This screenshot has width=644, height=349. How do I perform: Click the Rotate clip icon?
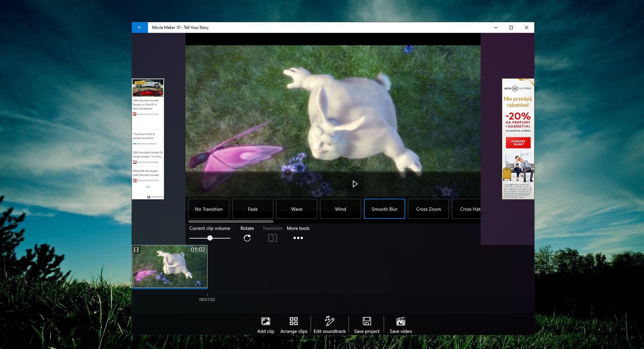point(247,238)
